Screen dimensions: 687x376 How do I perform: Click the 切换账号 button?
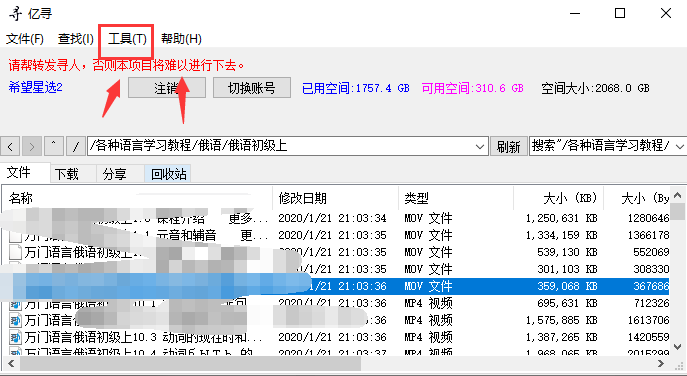click(252, 88)
